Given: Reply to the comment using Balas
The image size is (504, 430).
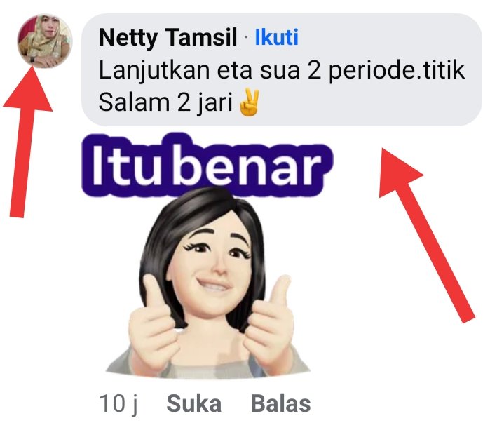Looking at the screenshot, I should click(x=280, y=403).
